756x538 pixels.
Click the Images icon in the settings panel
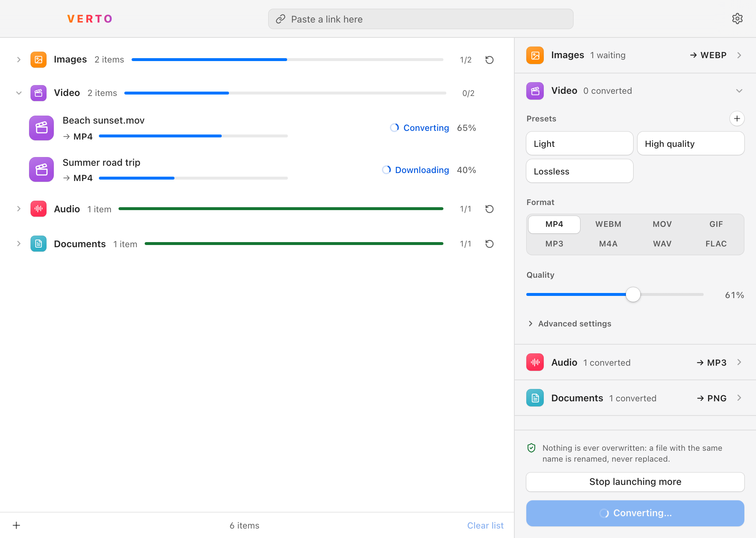click(535, 55)
